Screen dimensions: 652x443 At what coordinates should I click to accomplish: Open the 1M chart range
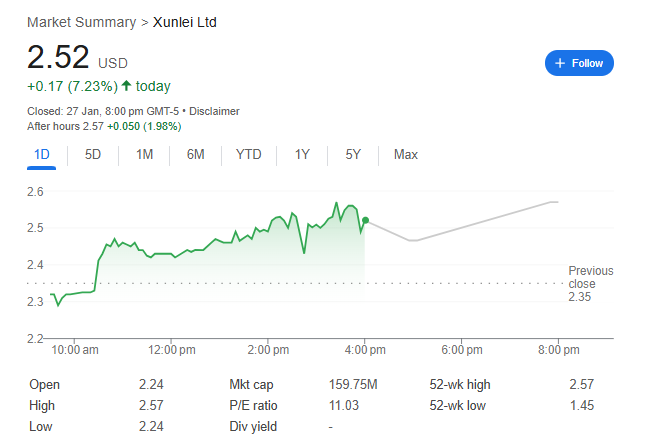(x=144, y=154)
